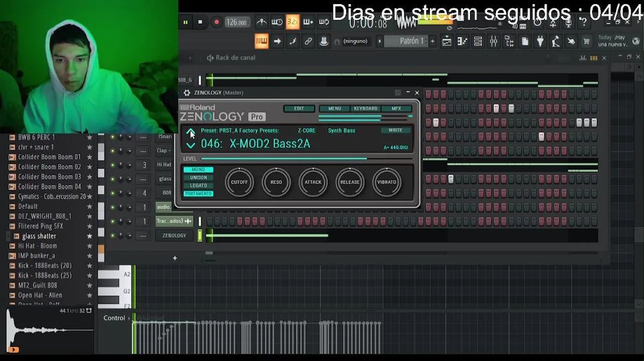Open the snap (ninguno) dropdown
Viewport: 644px width, 361px height.
tap(355, 41)
